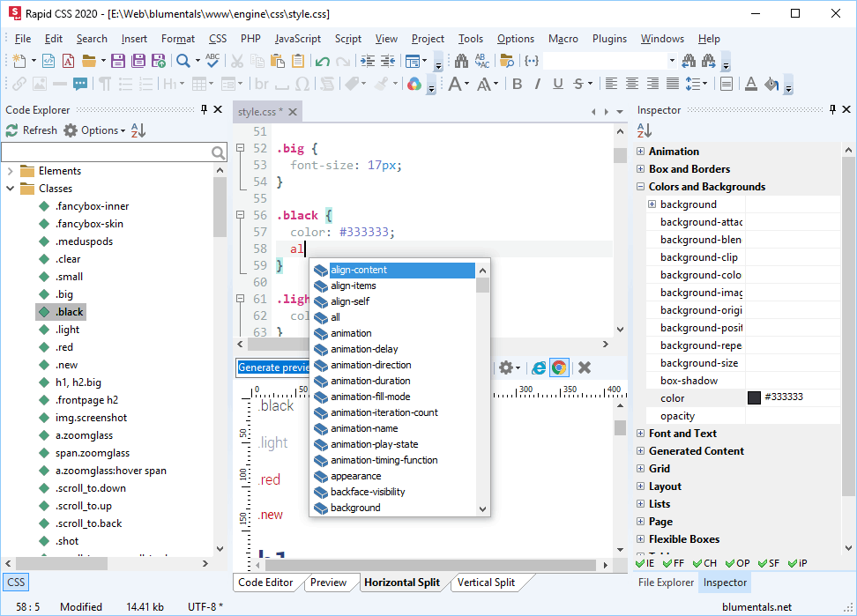Apply Italic formatting

pos(537,84)
